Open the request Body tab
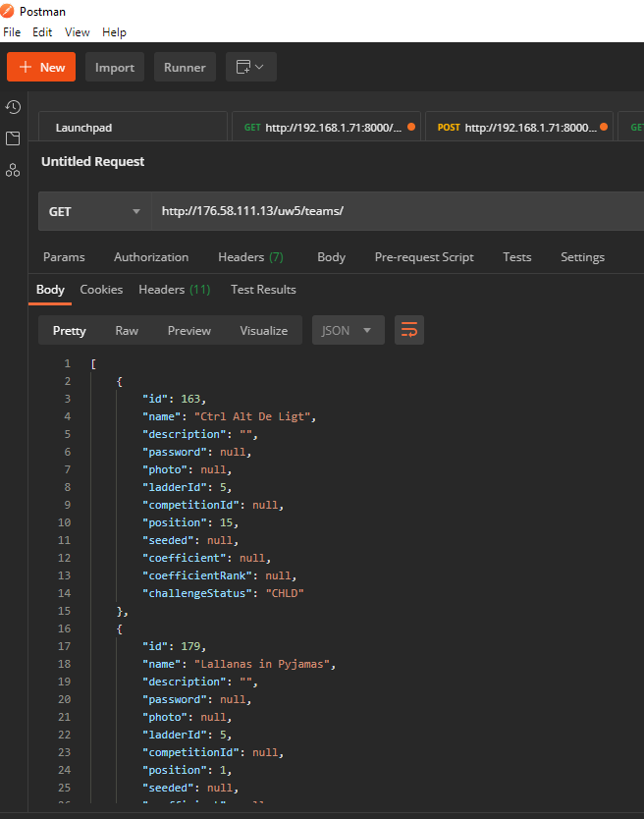The width and height of the screenshot is (644, 819). pos(332,257)
